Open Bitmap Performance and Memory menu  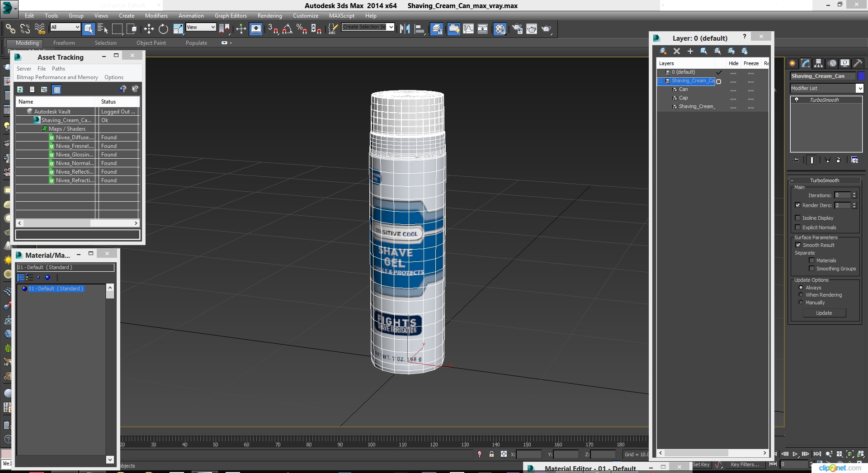pos(57,77)
